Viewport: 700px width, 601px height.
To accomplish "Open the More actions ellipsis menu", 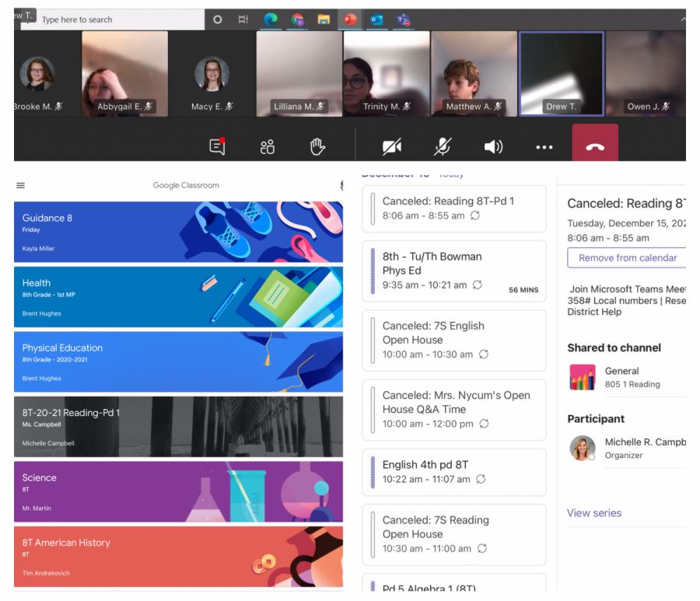I will (544, 147).
